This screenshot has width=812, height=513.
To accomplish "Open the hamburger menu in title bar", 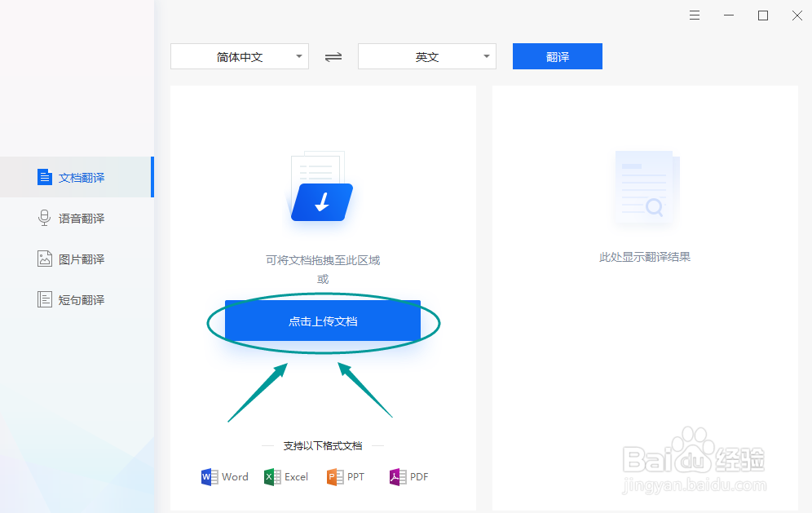I will (695, 15).
